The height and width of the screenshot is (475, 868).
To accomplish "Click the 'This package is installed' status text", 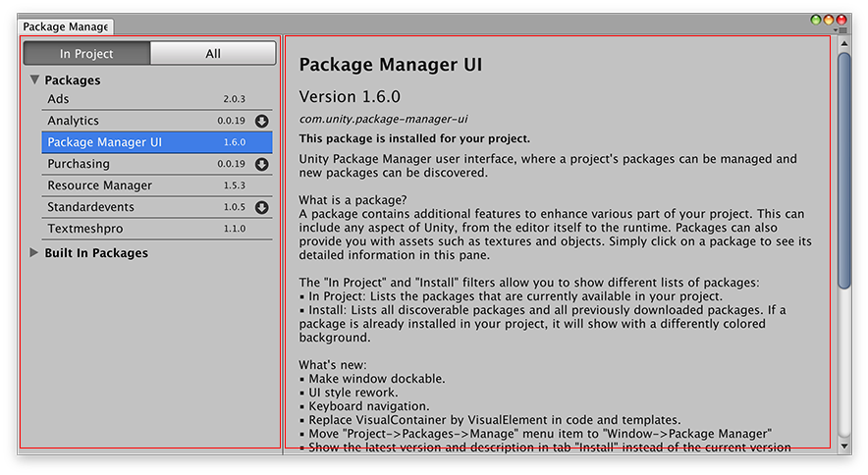I will [414, 138].
